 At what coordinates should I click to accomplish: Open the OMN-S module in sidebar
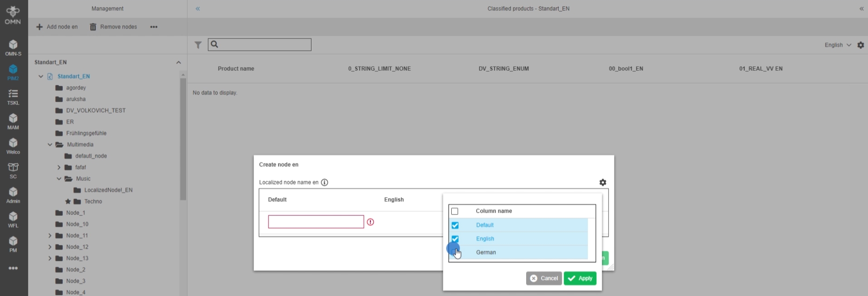(x=13, y=47)
